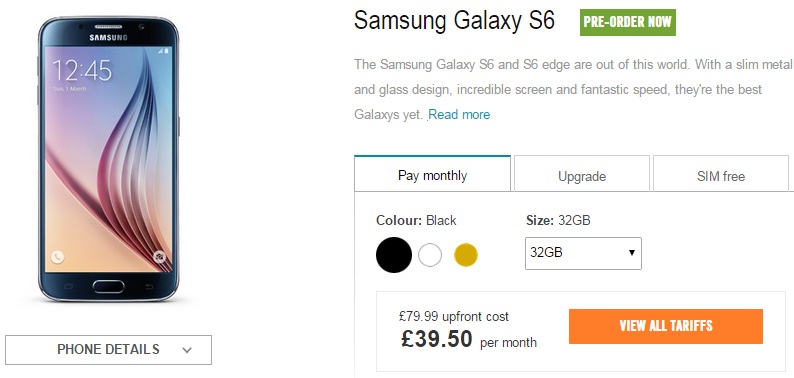Switch to the Upgrade tab
This screenshot has width=794, height=378.
[x=582, y=176]
